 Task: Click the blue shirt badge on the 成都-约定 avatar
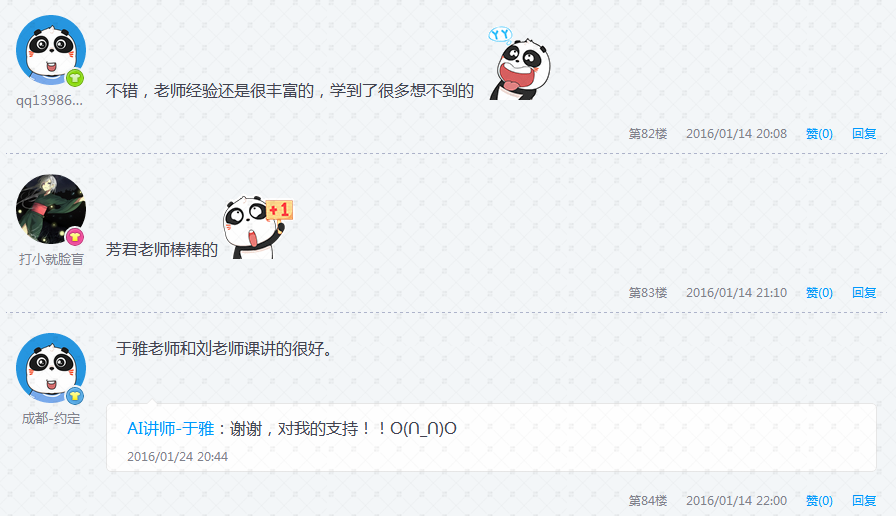coord(75,395)
